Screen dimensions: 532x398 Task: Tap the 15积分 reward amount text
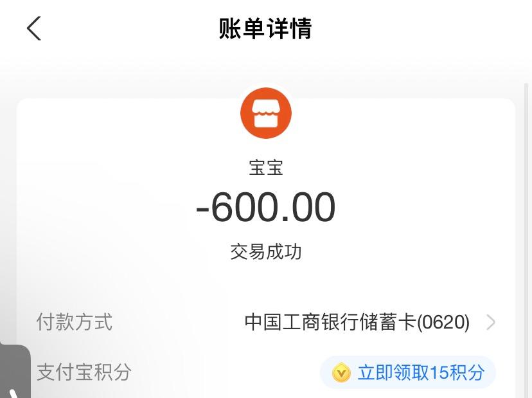[457, 372]
